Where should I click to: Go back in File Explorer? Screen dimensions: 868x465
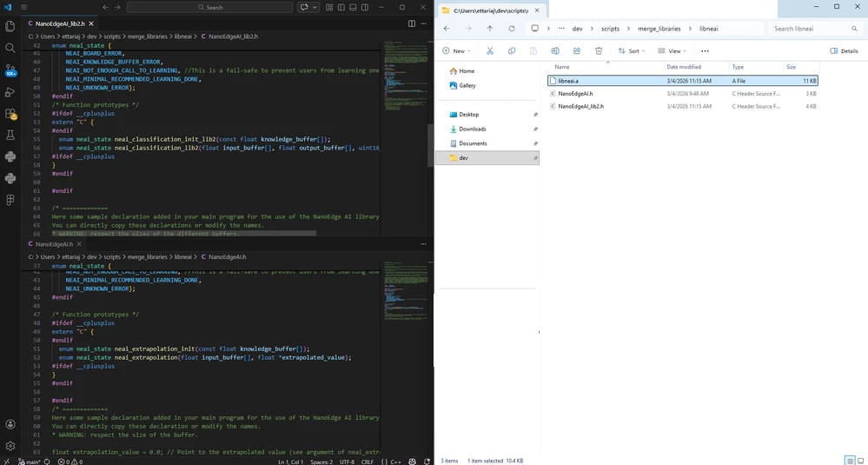pos(447,28)
